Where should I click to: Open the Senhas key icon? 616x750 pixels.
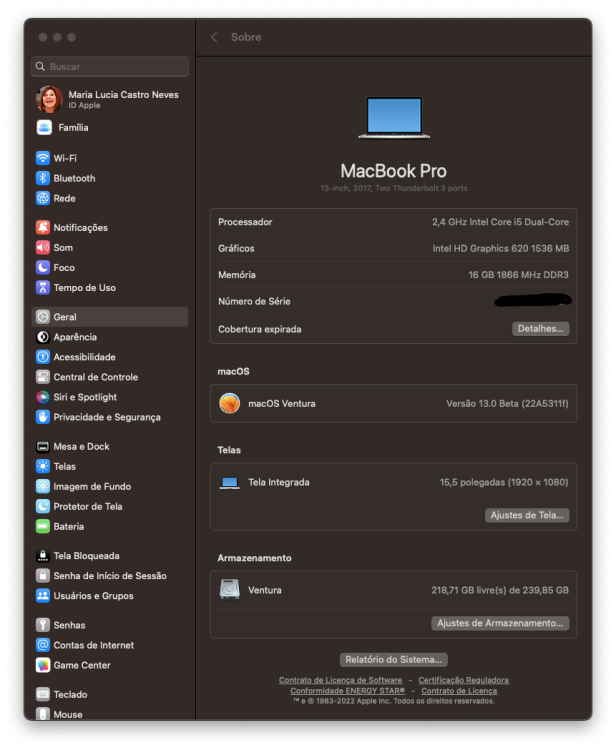click(x=43, y=625)
